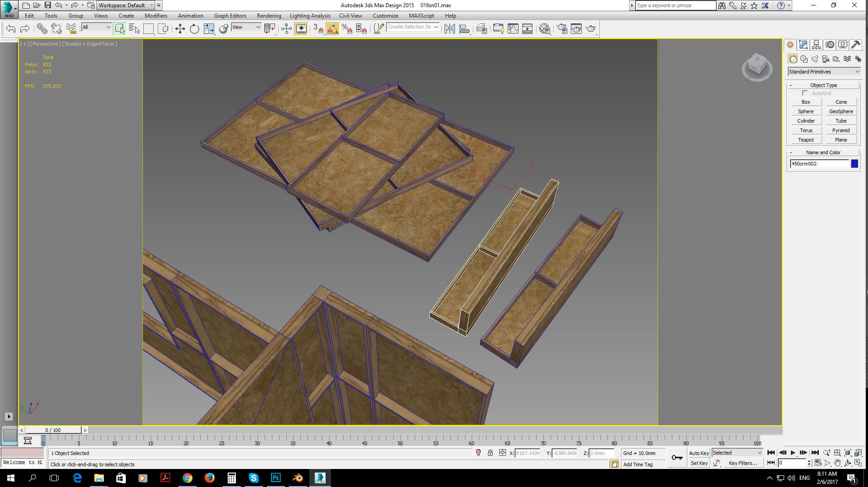This screenshot has height=487, width=868.
Task: Open the Animation menu
Action: (x=190, y=16)
